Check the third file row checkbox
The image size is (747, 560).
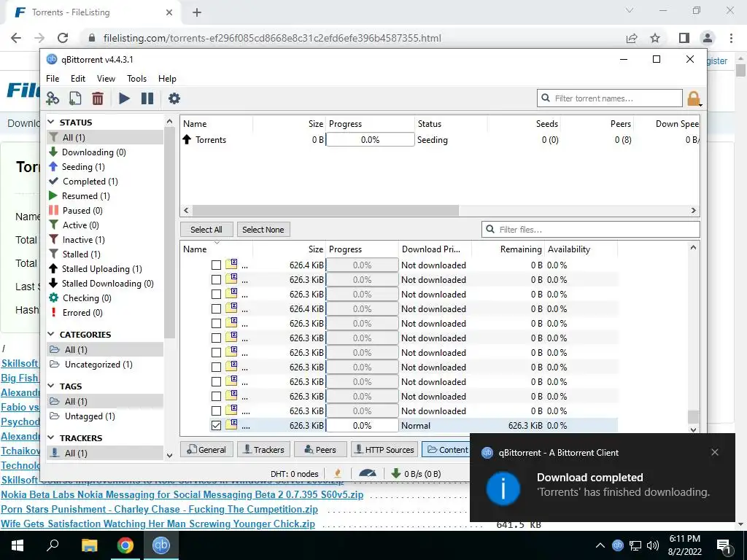click(216, 295)
